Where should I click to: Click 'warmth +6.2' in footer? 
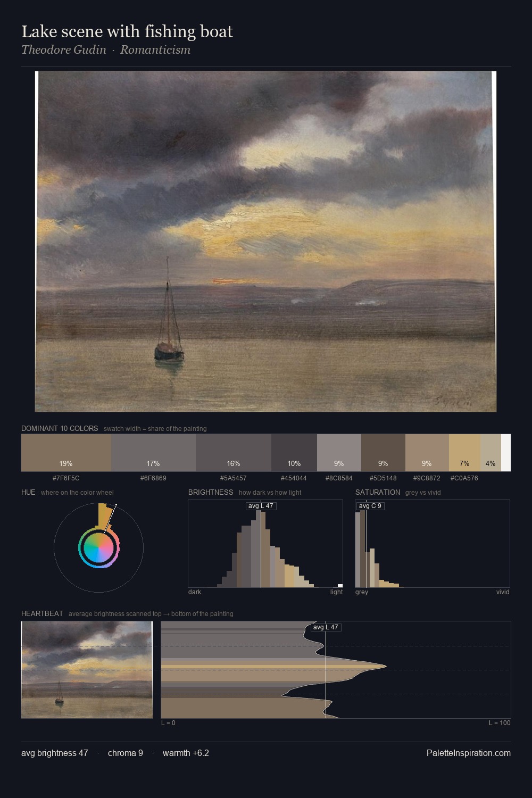coord(186,753)
